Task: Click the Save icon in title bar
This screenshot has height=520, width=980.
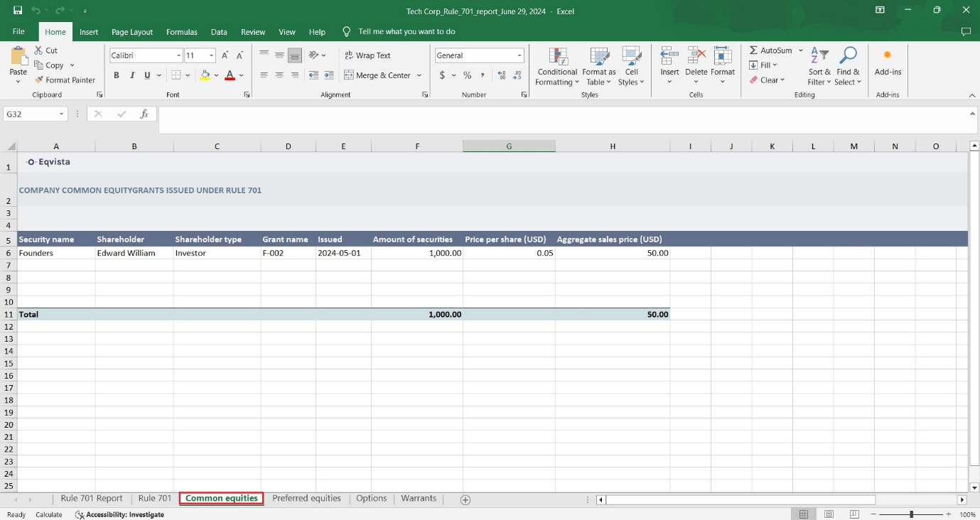Action: (18, 11)
